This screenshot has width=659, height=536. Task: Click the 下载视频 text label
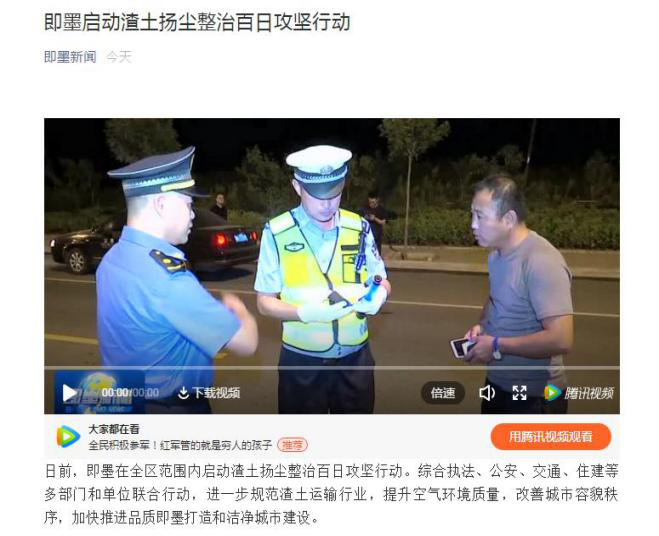tap(216, 393)
